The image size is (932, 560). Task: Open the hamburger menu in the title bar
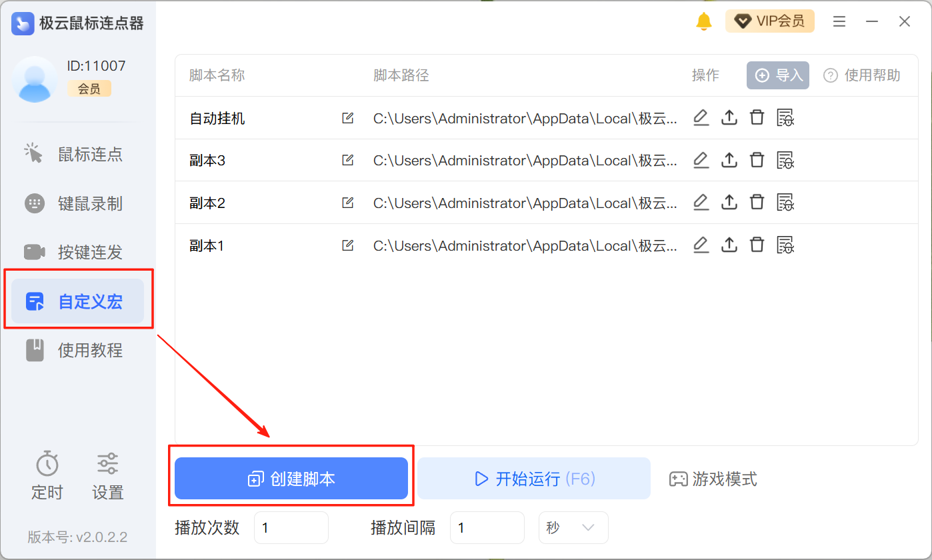pos(839,21)
